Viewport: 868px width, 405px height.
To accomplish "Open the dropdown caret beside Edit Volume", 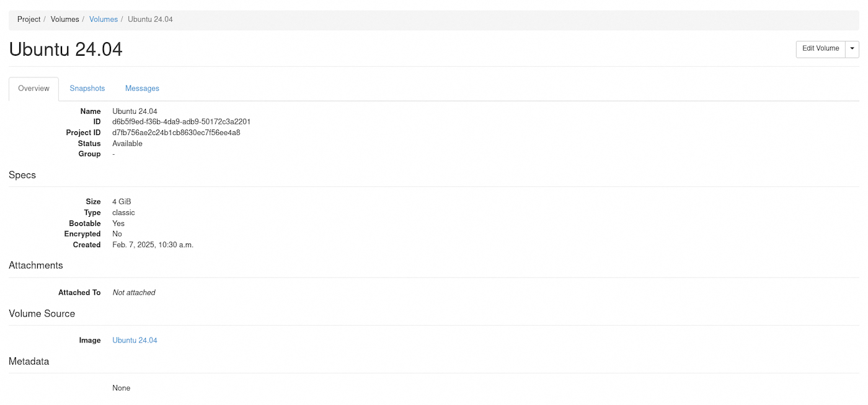I will (852, 49).
